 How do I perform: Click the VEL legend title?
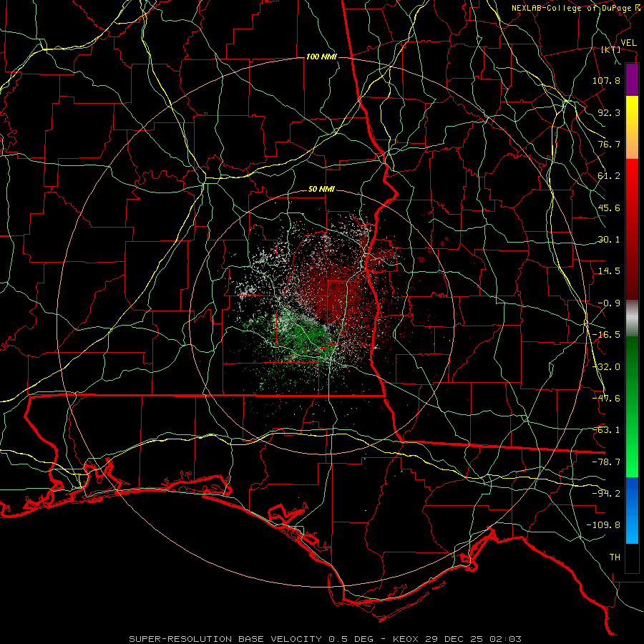(x=628, y=43)
